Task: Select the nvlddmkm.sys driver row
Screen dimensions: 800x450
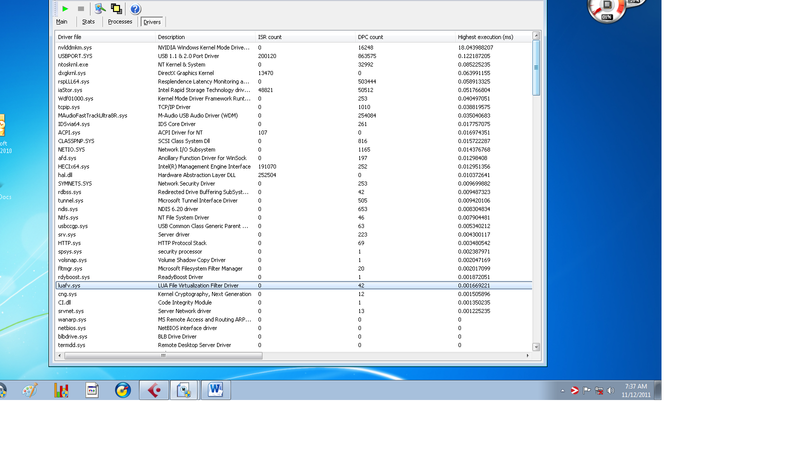Action: pyautogui.click(x=293, y=47)
